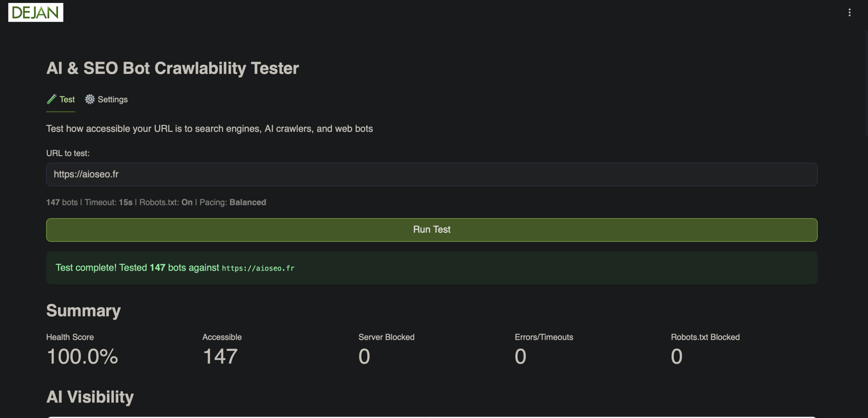
Task: Open the three-dot kebab menu
Action: coord(849,13)
